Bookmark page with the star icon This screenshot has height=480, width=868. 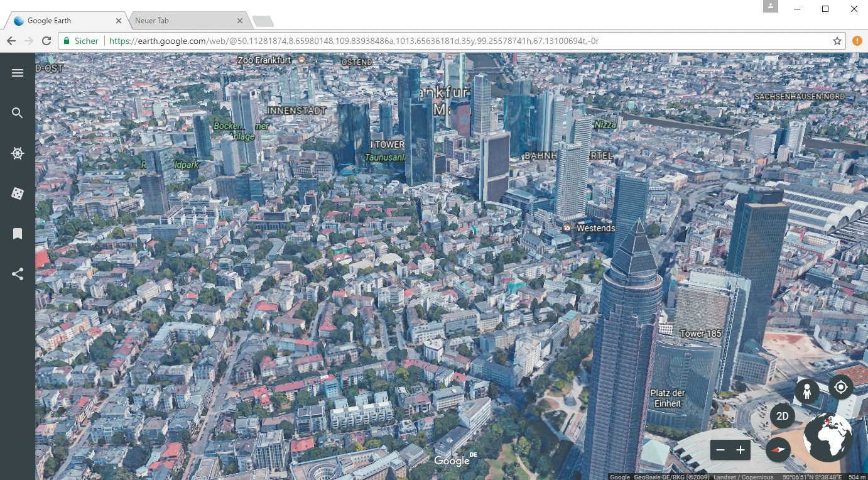837,41
